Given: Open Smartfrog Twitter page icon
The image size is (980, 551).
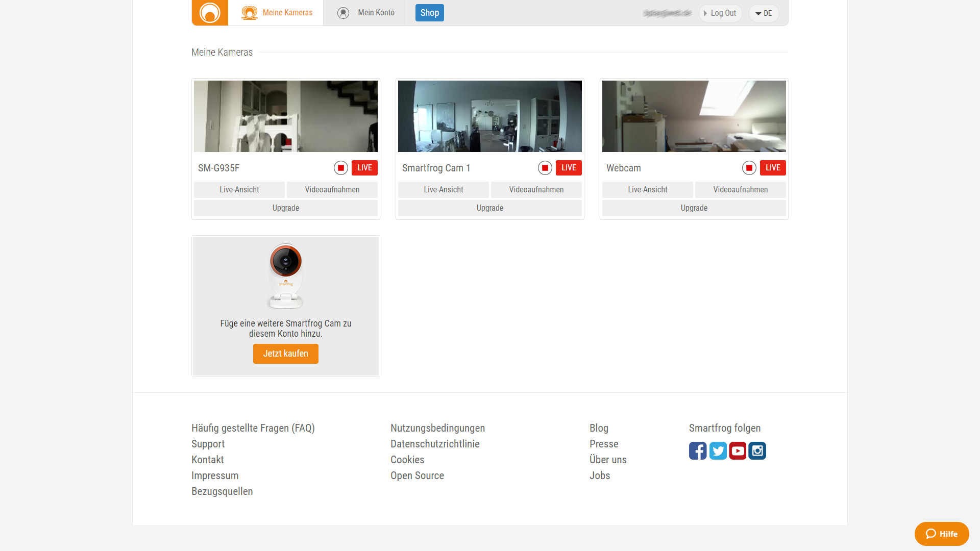Looking at the screenshot, I should coord(718,451).
